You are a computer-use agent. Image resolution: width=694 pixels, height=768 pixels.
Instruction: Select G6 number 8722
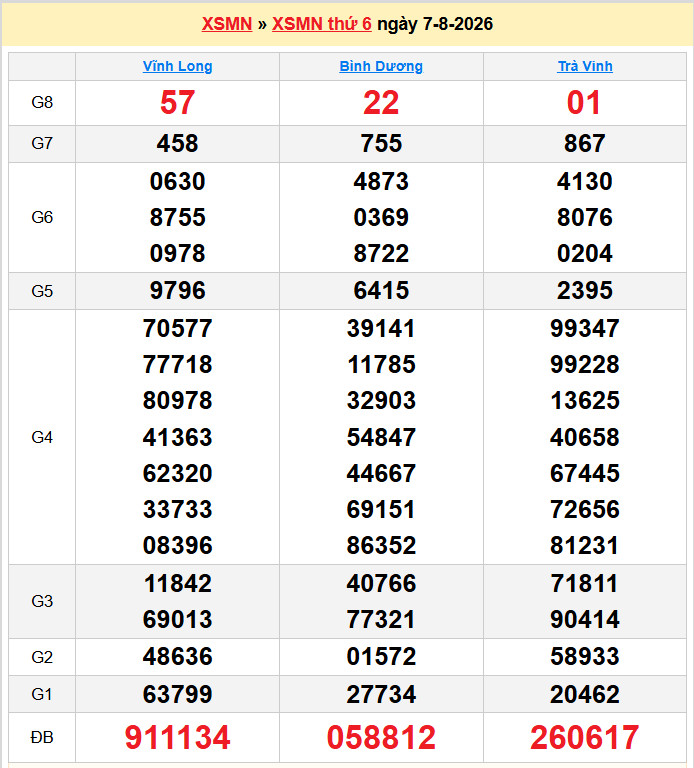click(381, 254)
